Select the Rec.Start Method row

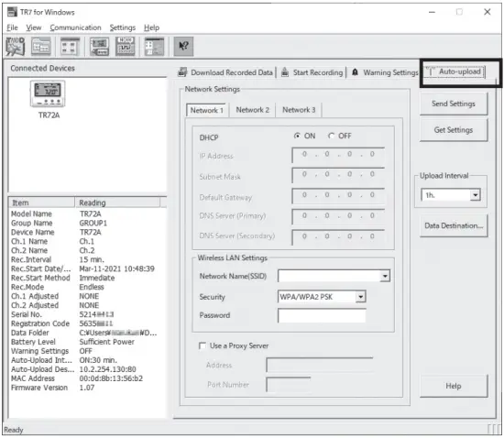click(x=87, y=278)
